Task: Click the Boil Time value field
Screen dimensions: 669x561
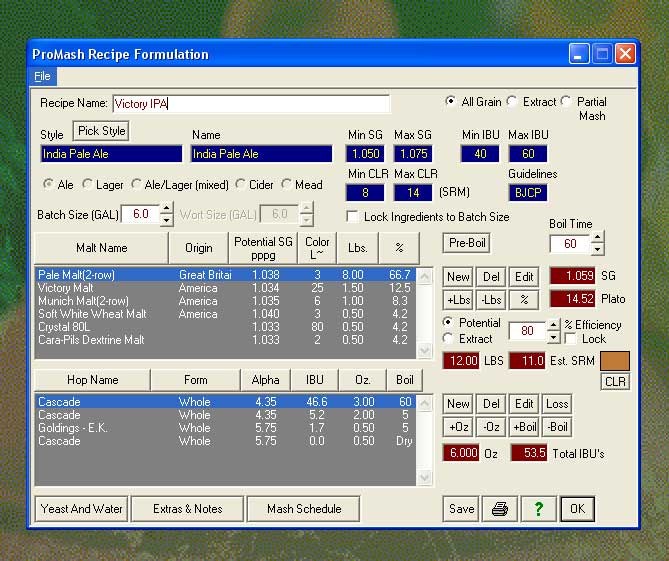Action: coord(570,244)
